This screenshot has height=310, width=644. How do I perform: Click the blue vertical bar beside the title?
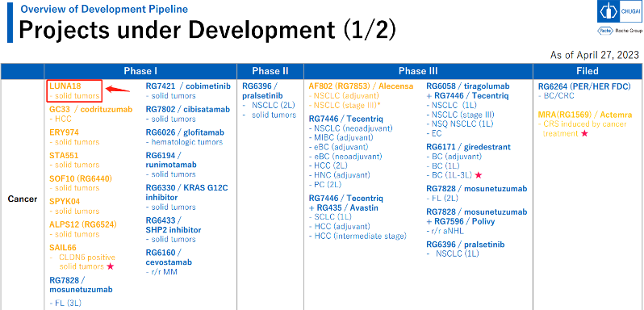[10, 22]
